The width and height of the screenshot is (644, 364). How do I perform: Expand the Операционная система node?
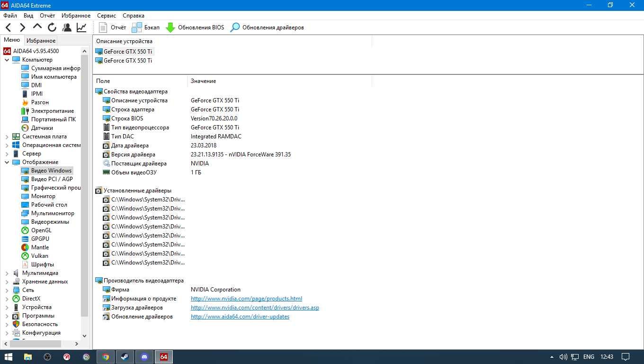click(7, 145)
